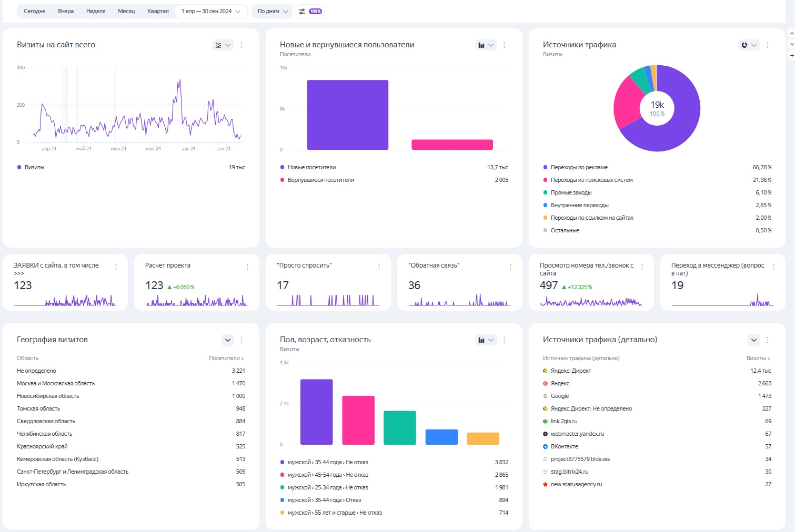This screenshot has height=532, width=795.
Task: Click the new.statusagency.ru star favicon
Action: click(546, 485)
